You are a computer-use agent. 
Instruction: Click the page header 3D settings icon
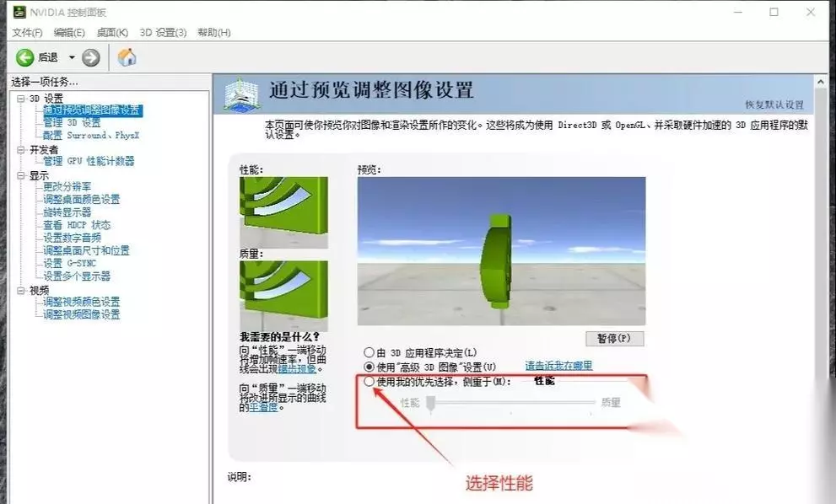(x=241, y=95)
